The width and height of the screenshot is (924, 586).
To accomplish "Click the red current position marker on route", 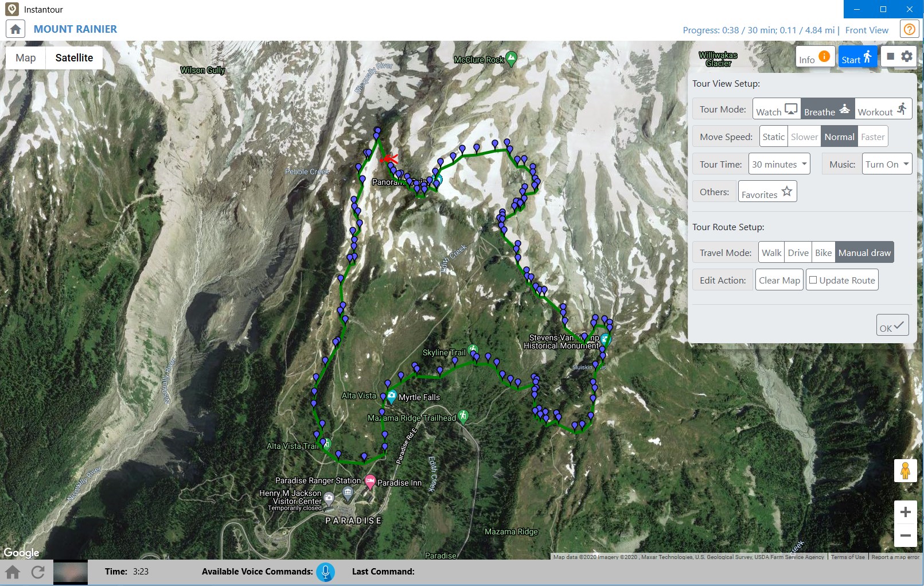I will [x=389, y=158].
